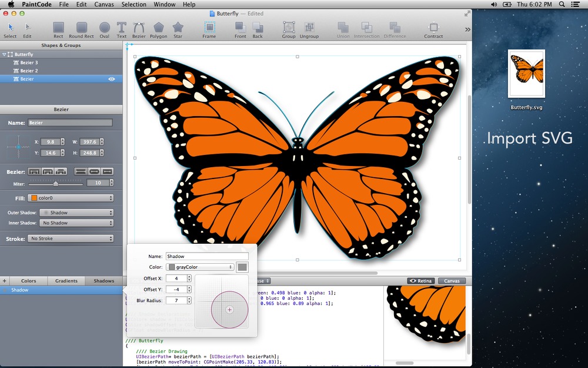This screenshot has height=368, width=588.
Task: Open the Selection menu
Action: point(133,4)
